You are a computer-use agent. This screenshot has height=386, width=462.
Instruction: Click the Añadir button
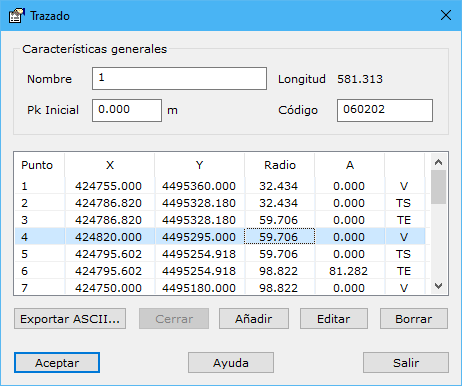pyautogui.click(x=254, y=319)
